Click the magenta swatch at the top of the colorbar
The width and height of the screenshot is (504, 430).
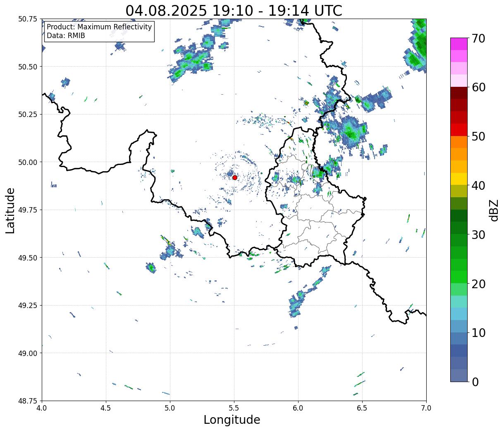coord(459,44)
